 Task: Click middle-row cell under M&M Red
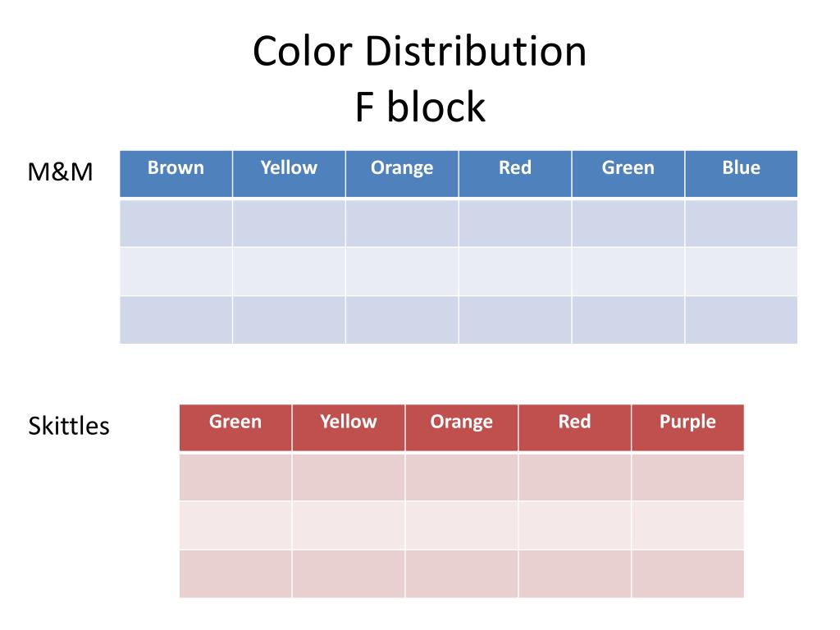point(515,272)
